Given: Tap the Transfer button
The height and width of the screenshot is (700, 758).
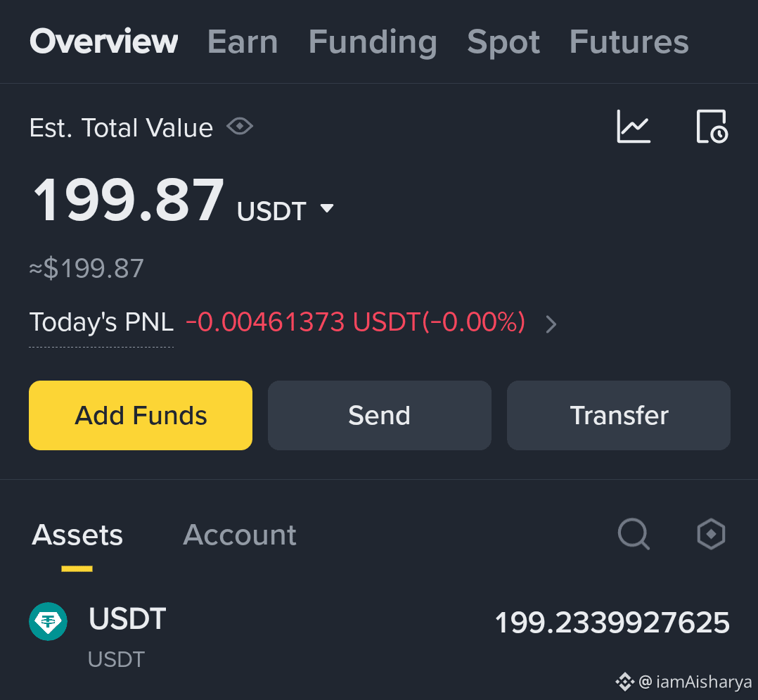Looking at the screenshot, I should click(x=618, y=416).
